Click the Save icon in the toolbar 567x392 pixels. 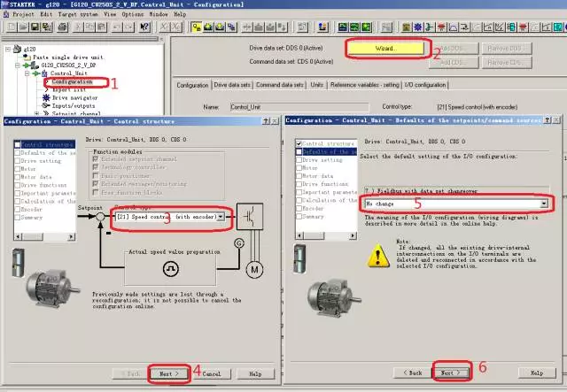click(34, 27)
